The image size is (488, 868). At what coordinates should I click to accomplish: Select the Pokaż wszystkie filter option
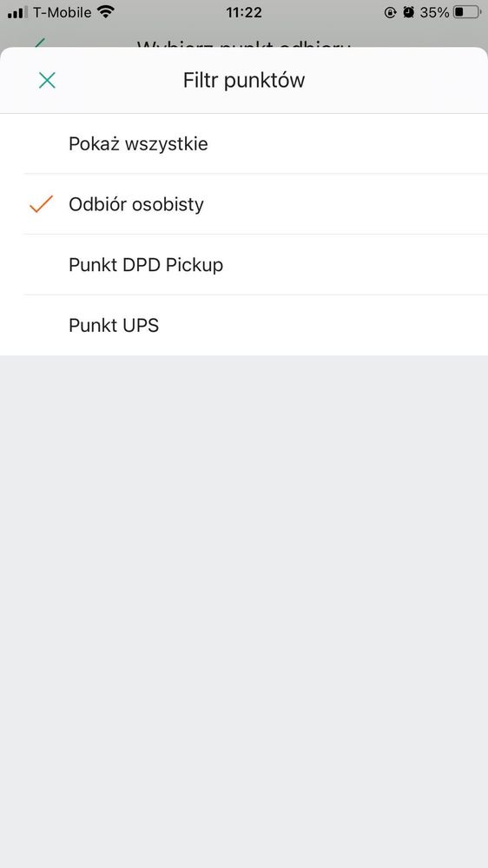click(244, 144)
